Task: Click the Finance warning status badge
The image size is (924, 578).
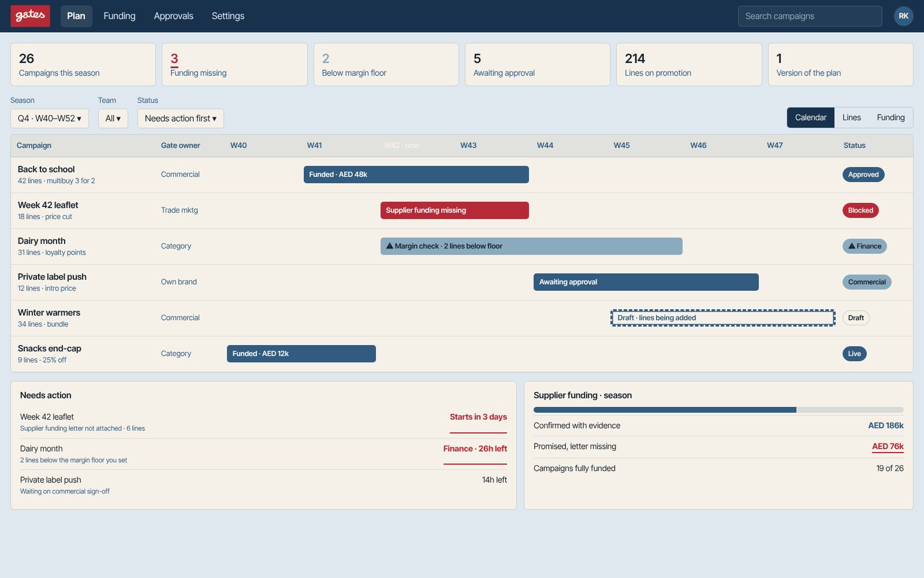Action: [x=865, y=246]
